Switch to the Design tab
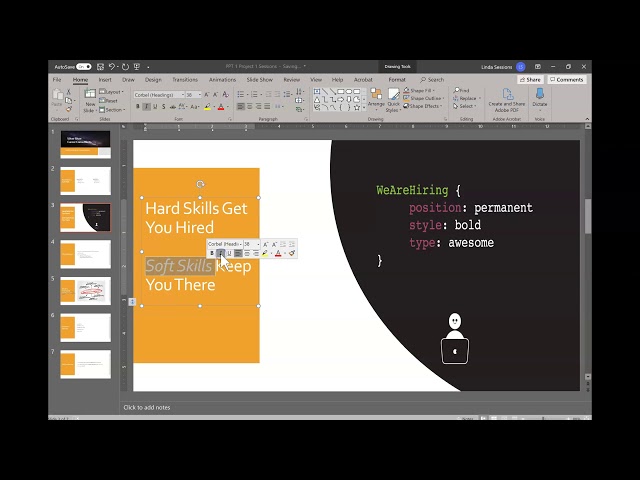Viewport: 640px width, 480px height. point(153,80)
